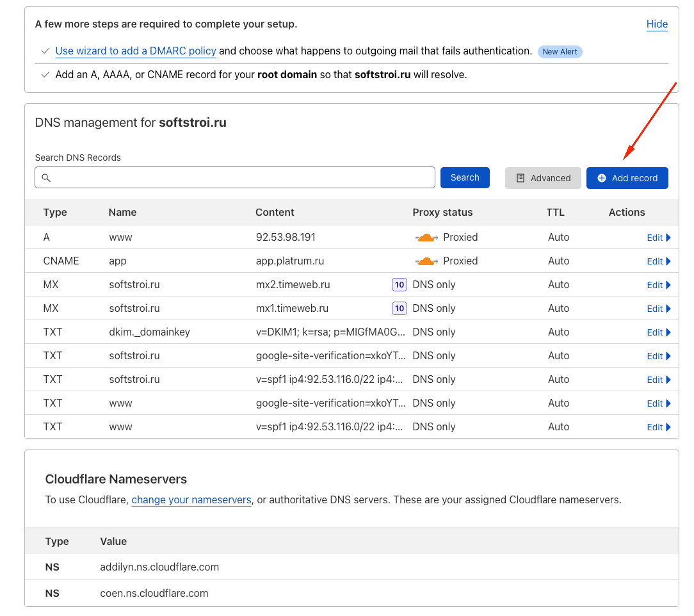Open the 'Use wizard to add a DMARC policy' link
The width and height of the screenshot is (694, 616).
[x=136, y=51]
